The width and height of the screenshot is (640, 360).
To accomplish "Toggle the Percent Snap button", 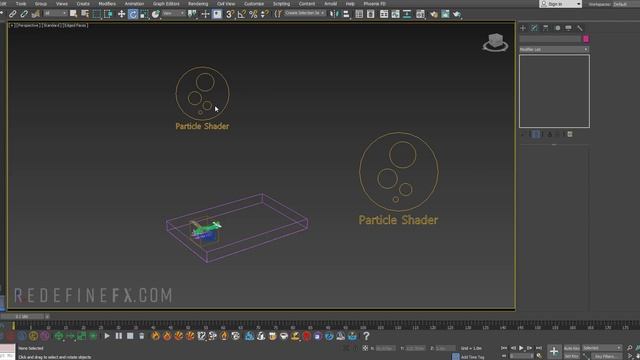I will (253, 14).
